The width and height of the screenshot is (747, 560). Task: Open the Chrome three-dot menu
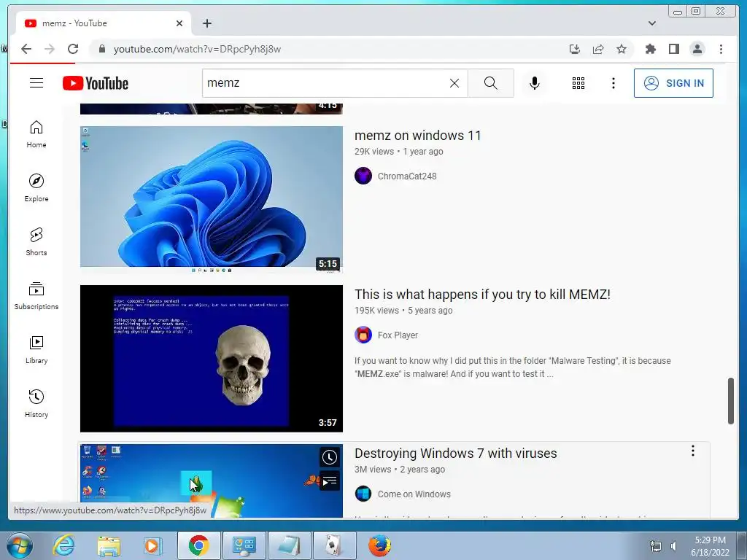click(721, 49)
